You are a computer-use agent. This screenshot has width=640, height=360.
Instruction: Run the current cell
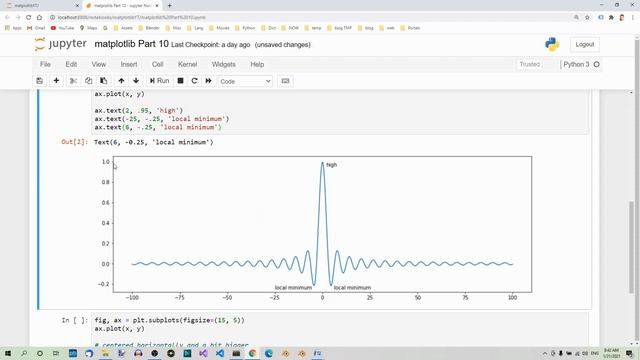coord(160,81)
